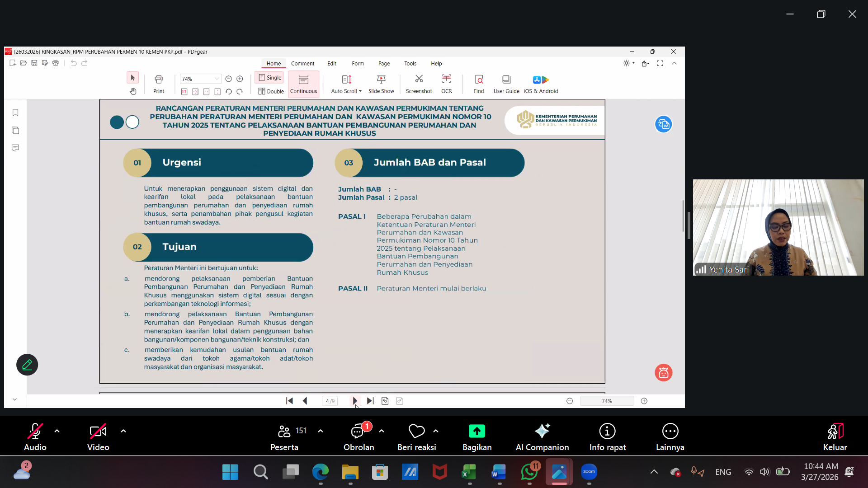Click the green annotation pencil button
The image size is (868, 488).
tap(27, 365)
